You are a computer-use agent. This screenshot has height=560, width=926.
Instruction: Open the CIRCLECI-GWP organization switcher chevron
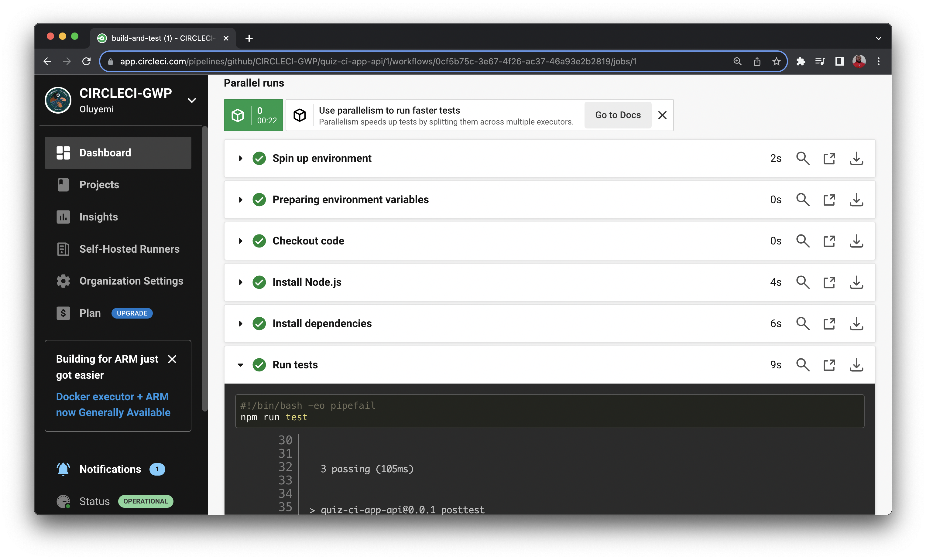tap(192, 100)
